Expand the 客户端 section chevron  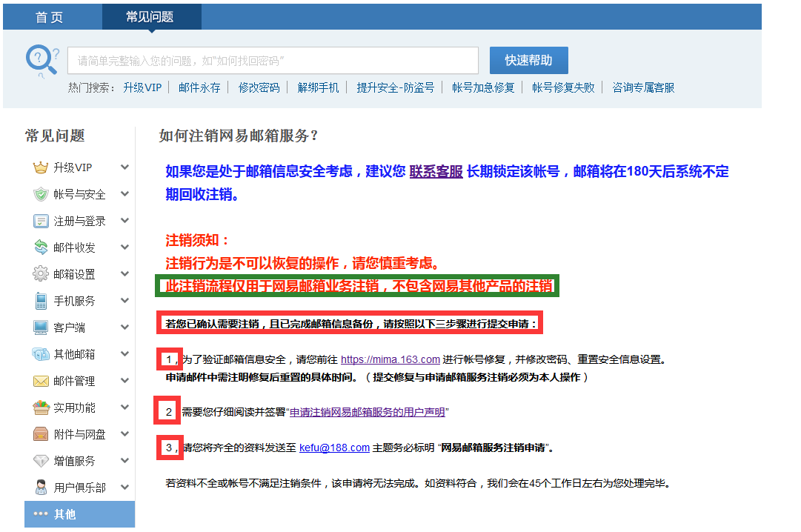coord(124,327)
